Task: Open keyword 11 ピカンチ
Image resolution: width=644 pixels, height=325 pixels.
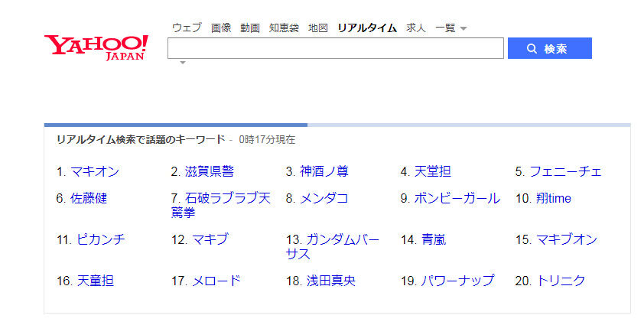Action: pyautogui.click(x=101, y=239)
